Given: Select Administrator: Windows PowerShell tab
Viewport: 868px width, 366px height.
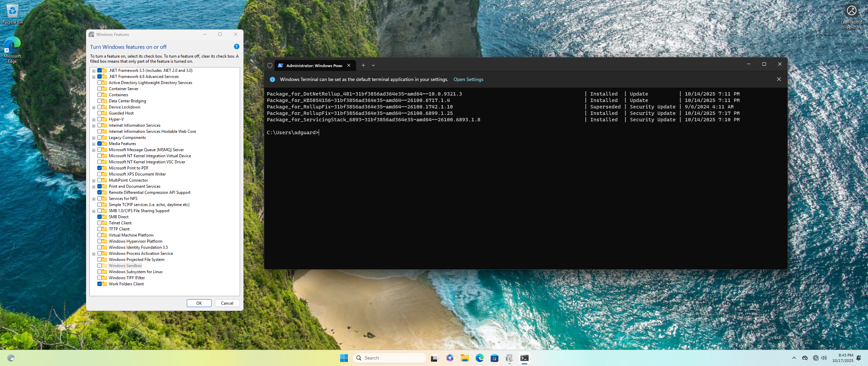Looking at the screenshot, I should pos(314,65).
